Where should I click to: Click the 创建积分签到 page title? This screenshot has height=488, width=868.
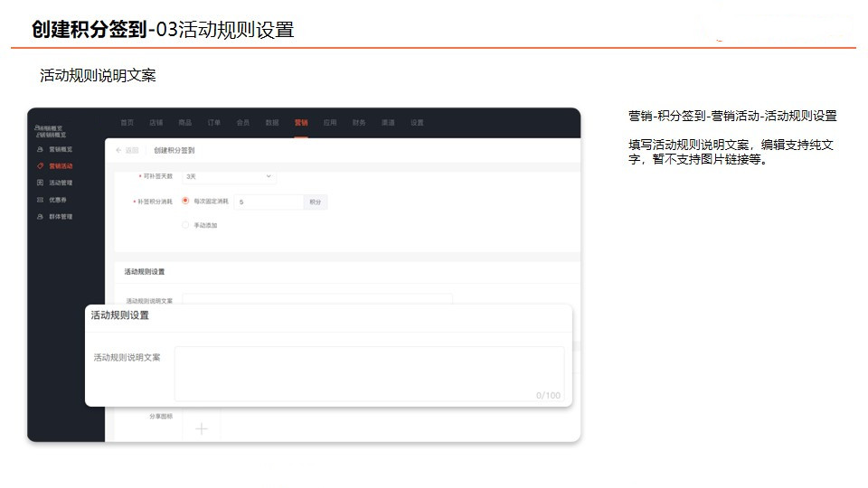click(x=174, y=151)
